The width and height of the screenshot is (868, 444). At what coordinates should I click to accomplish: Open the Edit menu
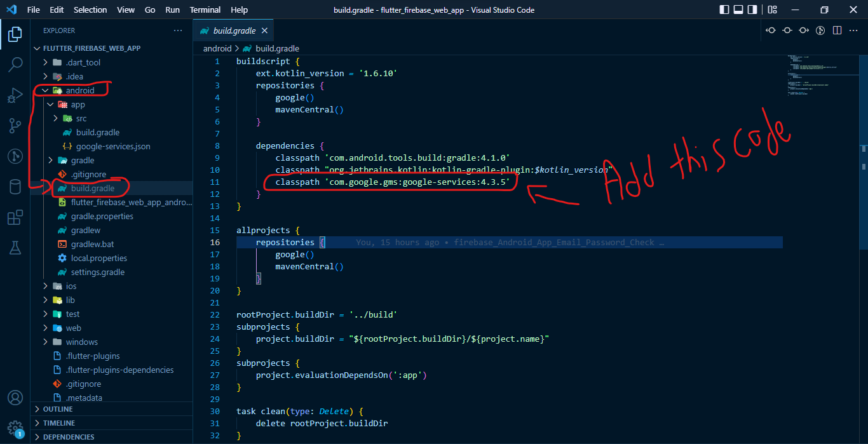click(57, 10)
